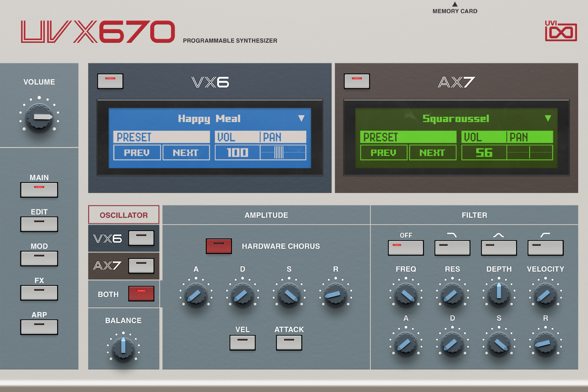Select the low-pass filter shape icon
Viewport: 588px width, 392px height.
pos(452,247)
